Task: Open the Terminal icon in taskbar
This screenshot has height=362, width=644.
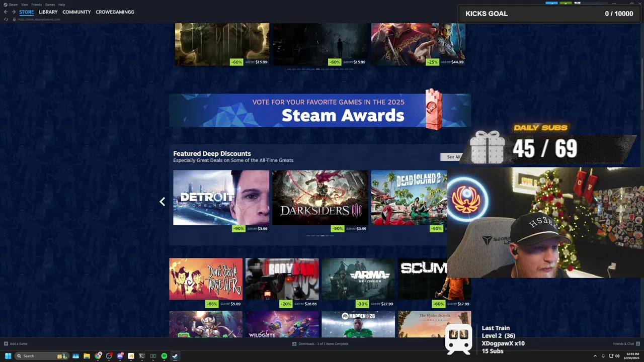Action: point(142,356)
